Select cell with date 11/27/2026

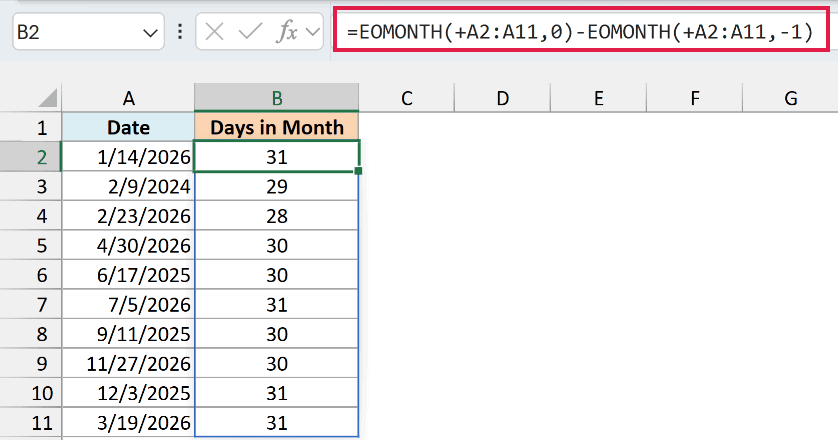click(x=128, y=364)
